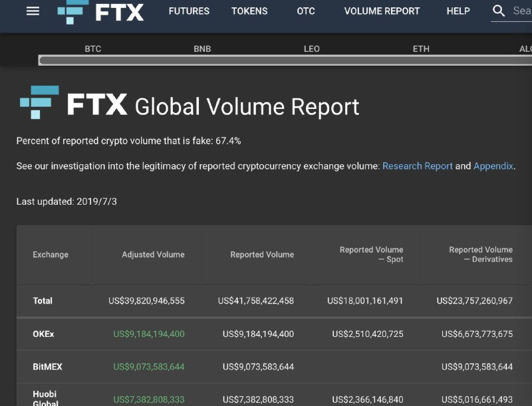Sort by Adjusted Volume column header

click(x=153, y=254)
